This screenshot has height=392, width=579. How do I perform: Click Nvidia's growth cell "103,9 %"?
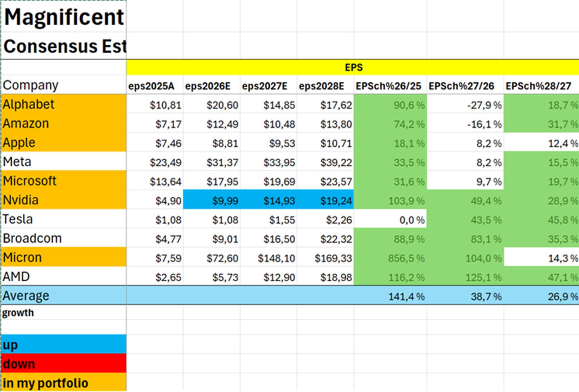pyautogui.click(x=390, y=200)
